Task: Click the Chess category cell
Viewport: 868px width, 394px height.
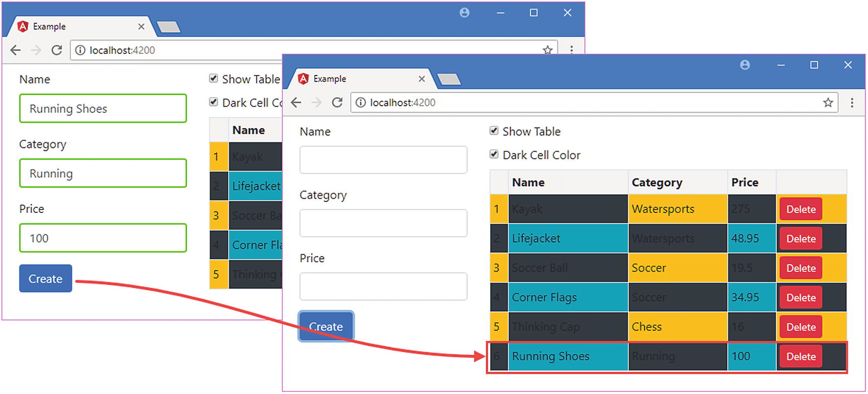Action: tap(678, 327)
